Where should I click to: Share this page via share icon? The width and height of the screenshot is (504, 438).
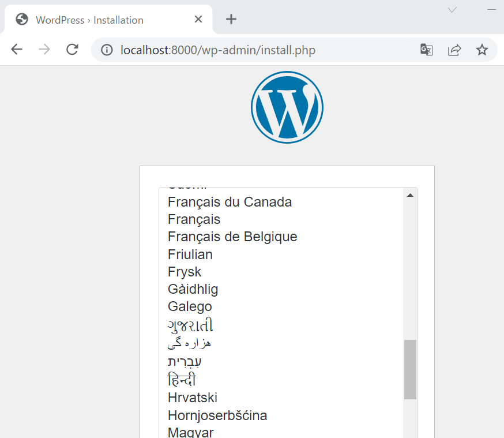[x=454, y=50]
